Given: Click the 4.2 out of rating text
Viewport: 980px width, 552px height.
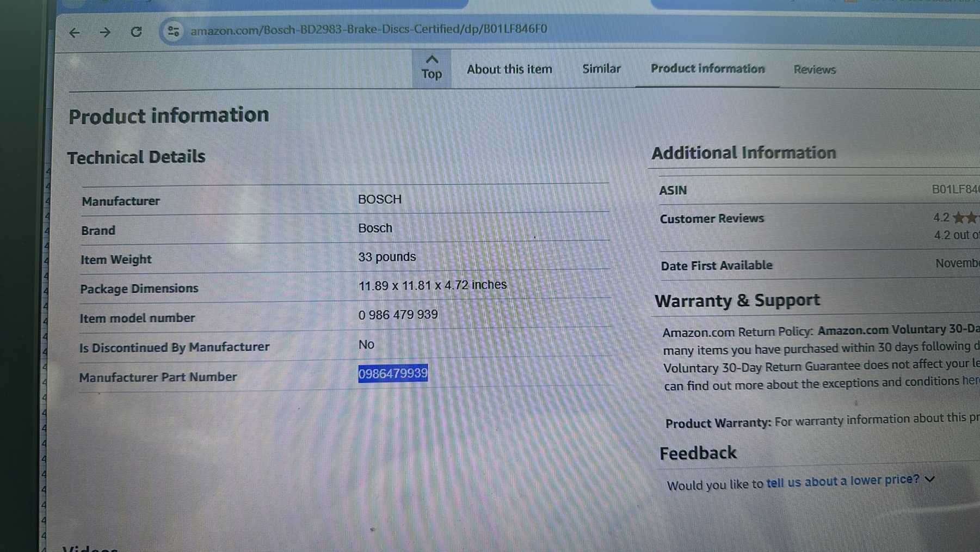Looking at the screenshot, I should click(x=957, y=235).
